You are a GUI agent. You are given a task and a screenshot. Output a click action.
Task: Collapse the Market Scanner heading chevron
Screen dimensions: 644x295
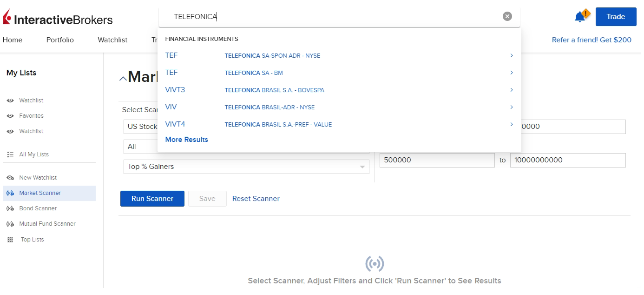(x=123, y=79)
